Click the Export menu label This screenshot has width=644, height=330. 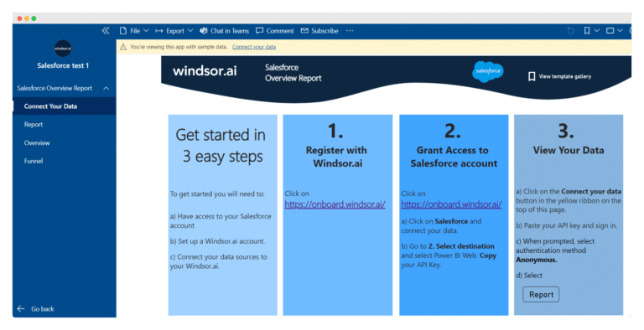point(175,31)
